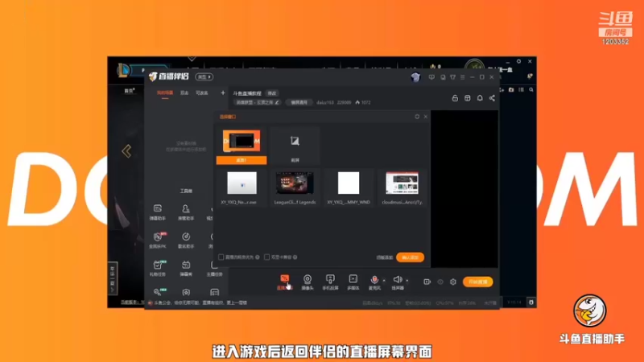
Task: Enable the second checkbox in the window dialog
Action: pyautogui.click(x=267, y=257)
